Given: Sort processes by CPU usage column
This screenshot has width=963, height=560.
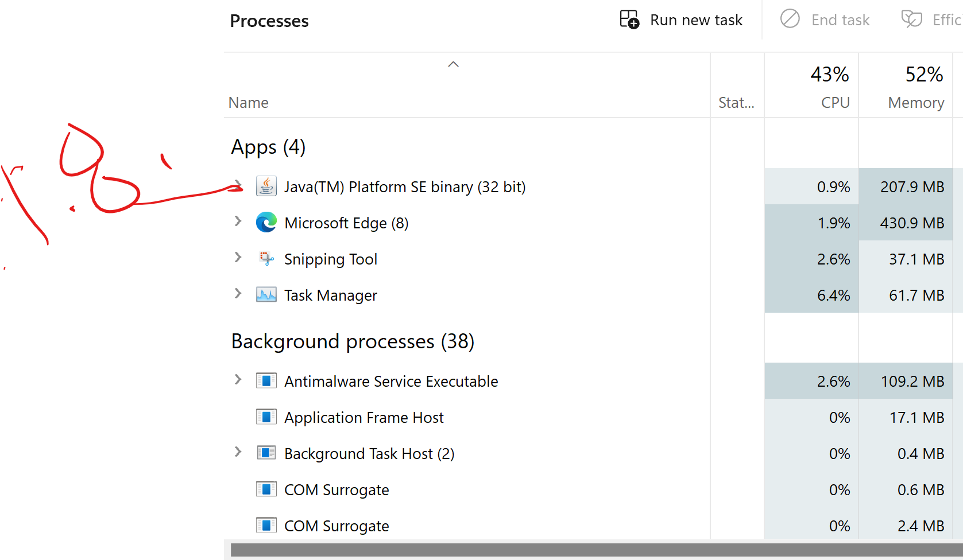Looking at the screenshot, I should point(834,103).
